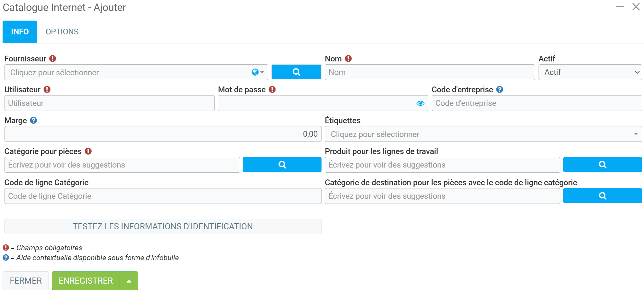The width and height of the screenshot is (644, 292).
Task: Click the help icon beside Code d'entreprise
Action: 499,89
